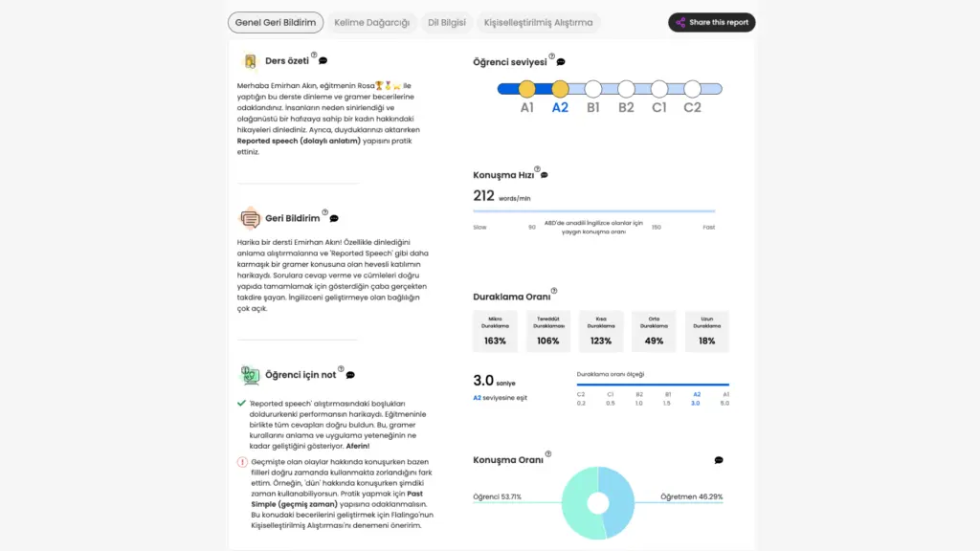Viewport: 980px width, 551px height.
Task: Click the comment icon beside Geri Bildirim
Action: pos(333,218)
